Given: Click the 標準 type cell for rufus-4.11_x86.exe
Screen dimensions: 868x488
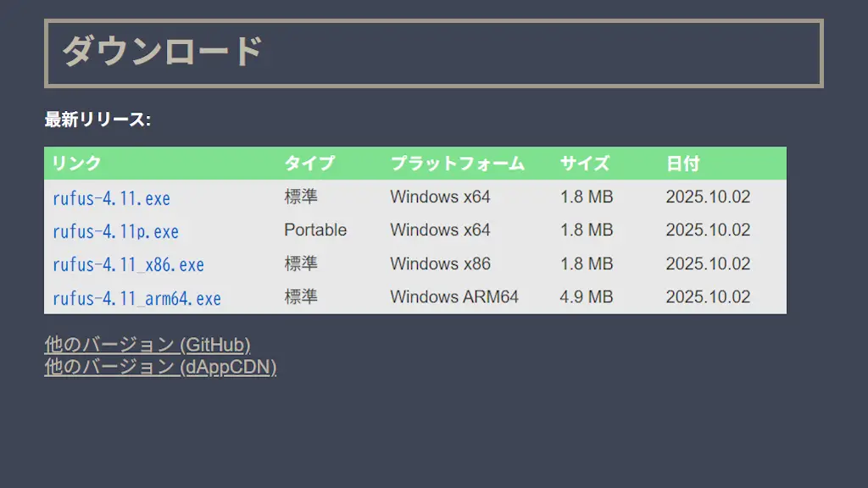Looking at the screenshot, I should (x=301, y=263).
